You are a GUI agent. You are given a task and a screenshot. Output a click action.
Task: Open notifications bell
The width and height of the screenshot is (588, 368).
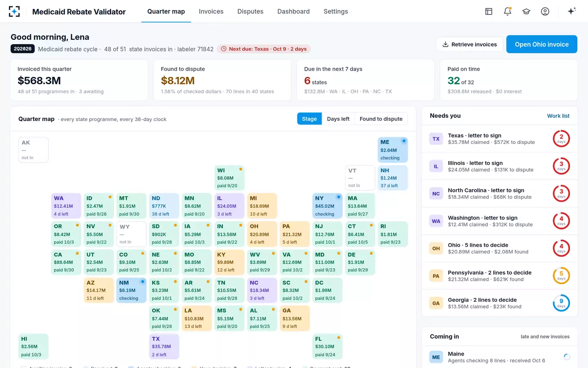508,11
